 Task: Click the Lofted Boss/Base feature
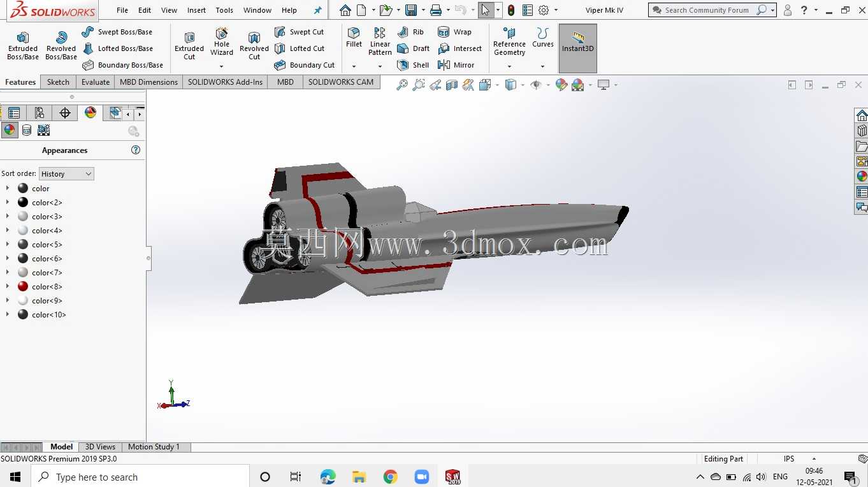click(x=117, y=48)
